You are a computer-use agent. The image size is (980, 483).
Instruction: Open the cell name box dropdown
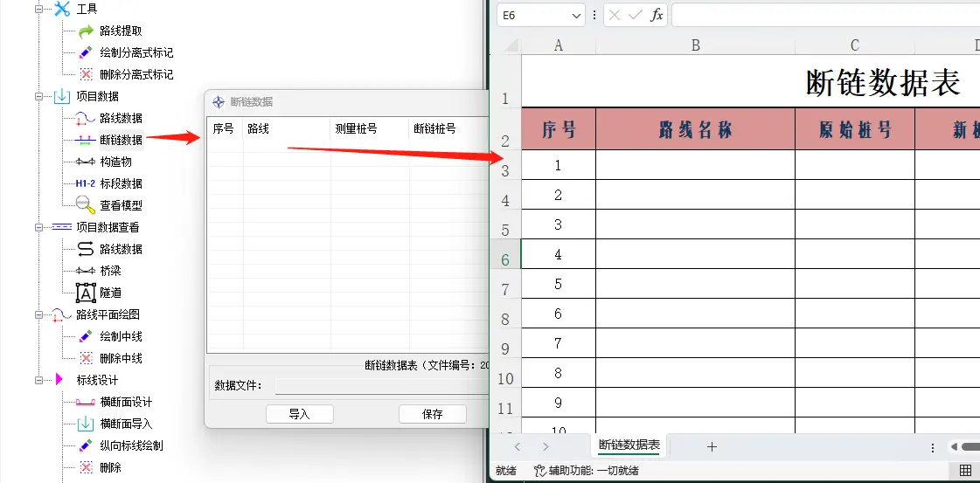[x=576, y=15]
